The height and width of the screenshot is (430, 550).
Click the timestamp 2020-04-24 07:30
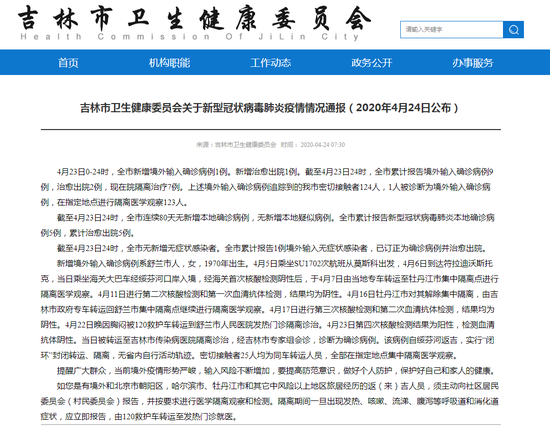(x=323, y=145)
